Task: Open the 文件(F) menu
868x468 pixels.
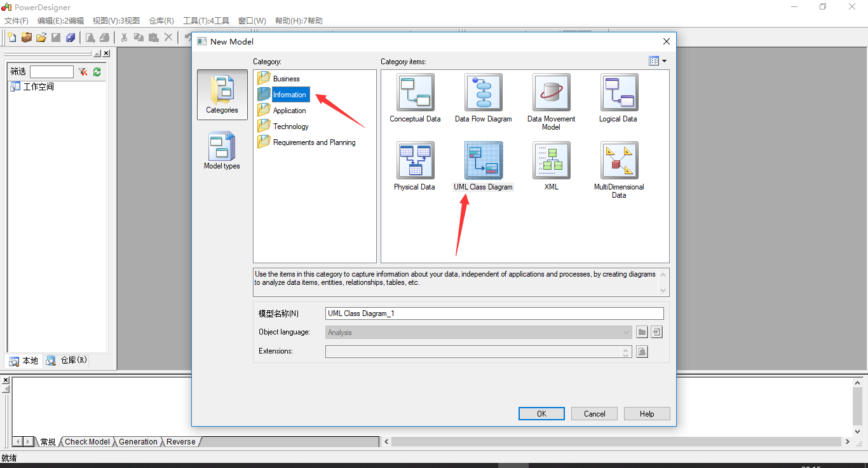Action: pyautogui.click(x=16, y=20)
